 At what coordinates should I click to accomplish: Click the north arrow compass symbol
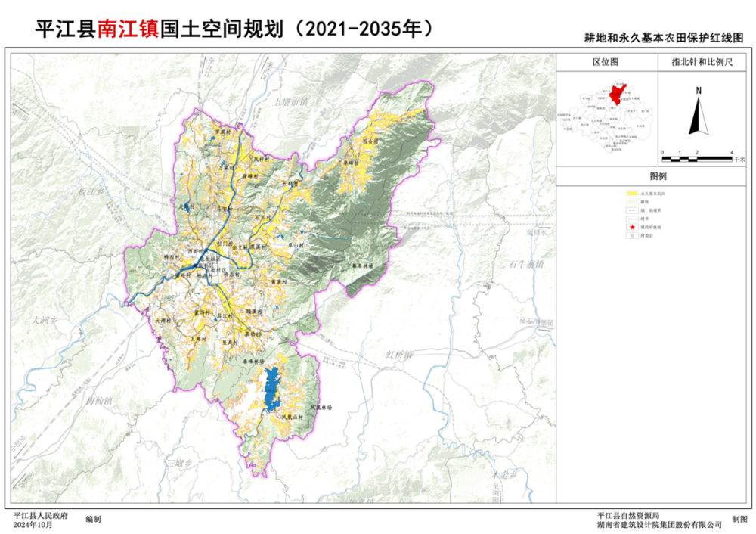pos(699,115)
